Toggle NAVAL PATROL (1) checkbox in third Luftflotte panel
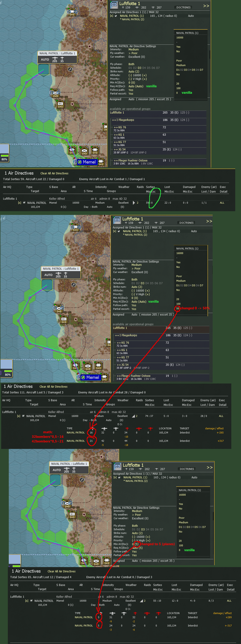This screenshot has height=644, width=241. pyautogui.click(x=119, y=477)
